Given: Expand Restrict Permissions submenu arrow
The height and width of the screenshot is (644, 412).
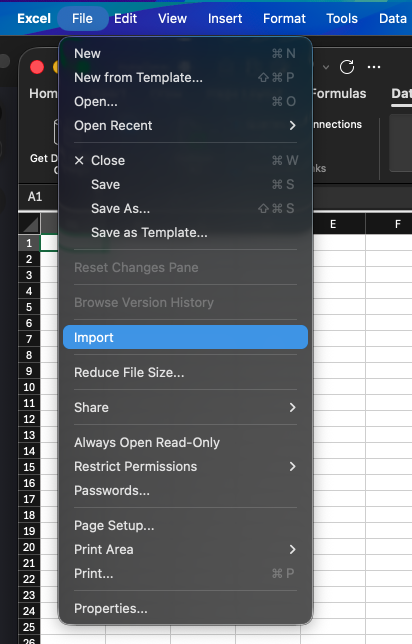Looking at the screenshot, I should click(x=292, y=467).
